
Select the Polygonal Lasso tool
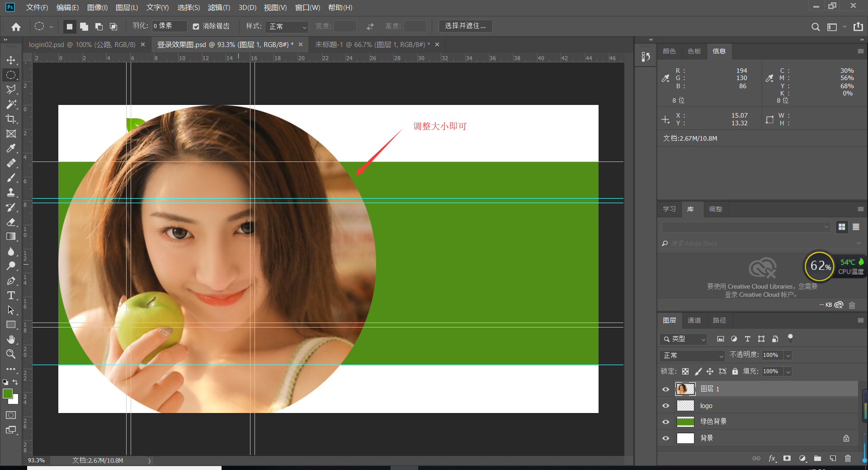coord(11,90)
